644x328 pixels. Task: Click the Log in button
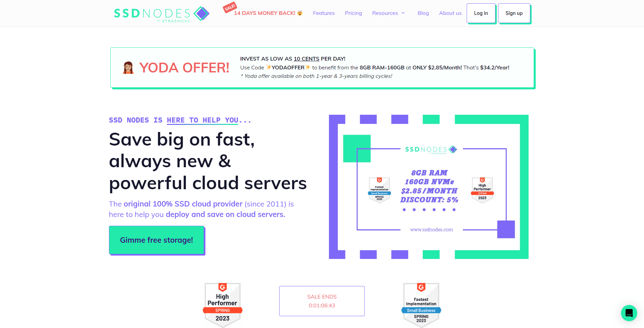click(481, 13)
